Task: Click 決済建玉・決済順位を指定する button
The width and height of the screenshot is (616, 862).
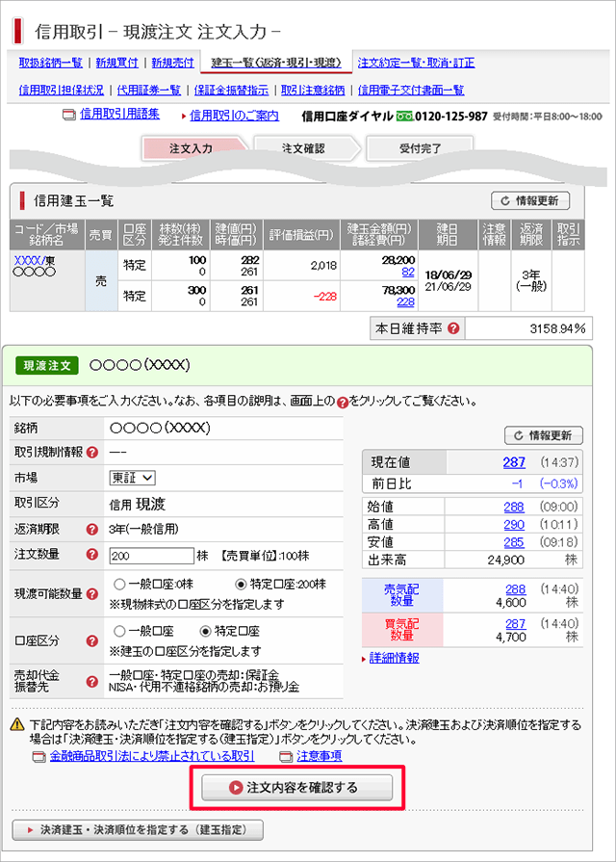Action: [137, 829]
